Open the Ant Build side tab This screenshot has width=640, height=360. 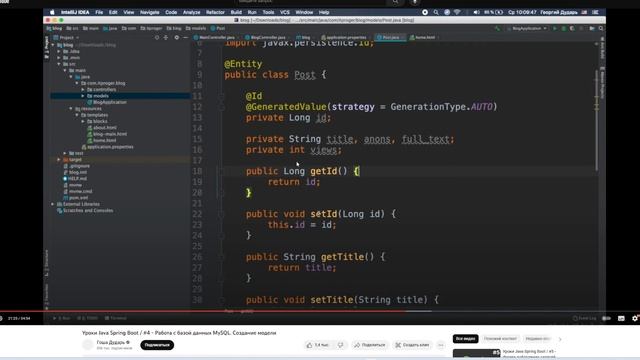point(602,48)
